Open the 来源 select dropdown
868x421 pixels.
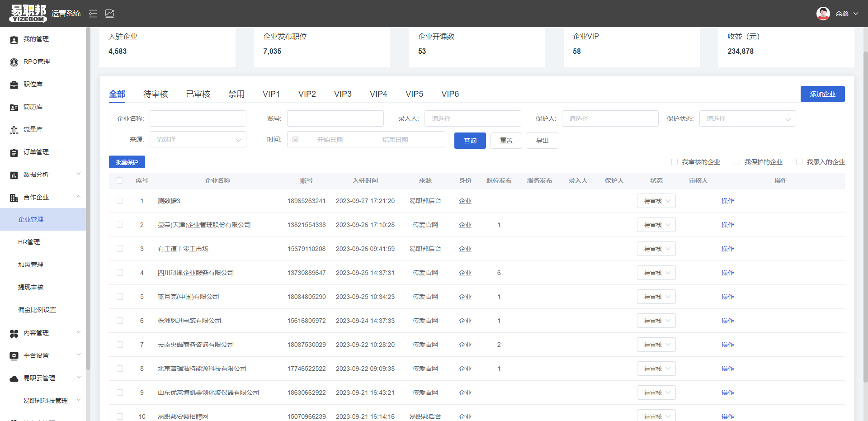pyautogui.click(x=198, y=139)
